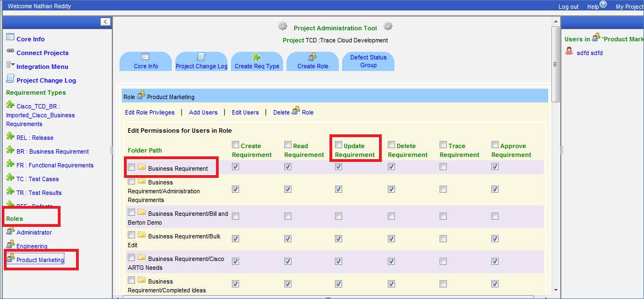The width and height of the screenshot is (644, 299).
Task: Click the vertical scrollbar's down arrow
Action: click(x=556, y=289)
